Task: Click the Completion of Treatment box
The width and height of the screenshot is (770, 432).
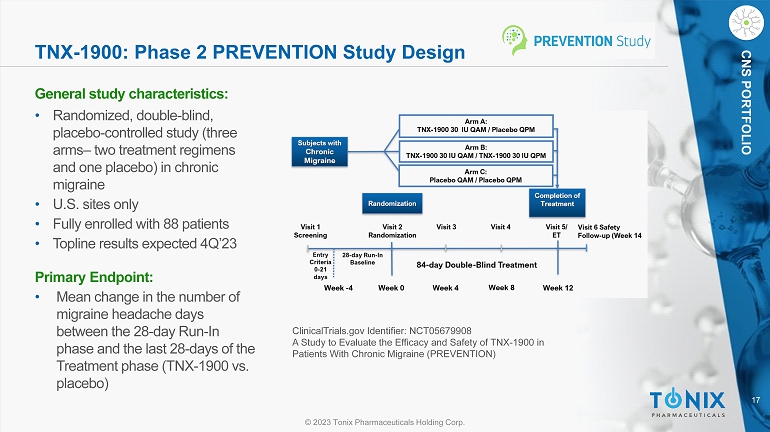Action: [557, 200]
